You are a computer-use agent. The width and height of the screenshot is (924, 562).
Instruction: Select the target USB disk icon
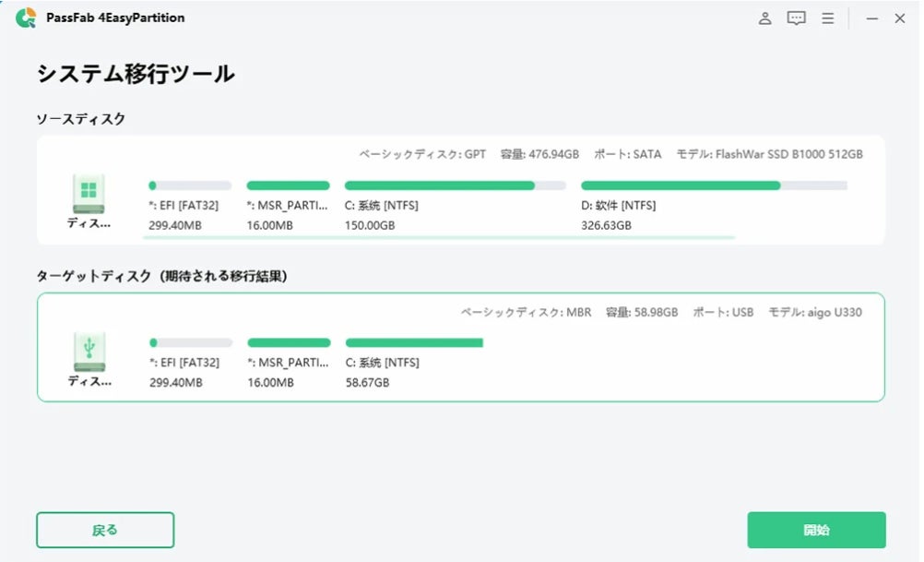pos(89,349)
